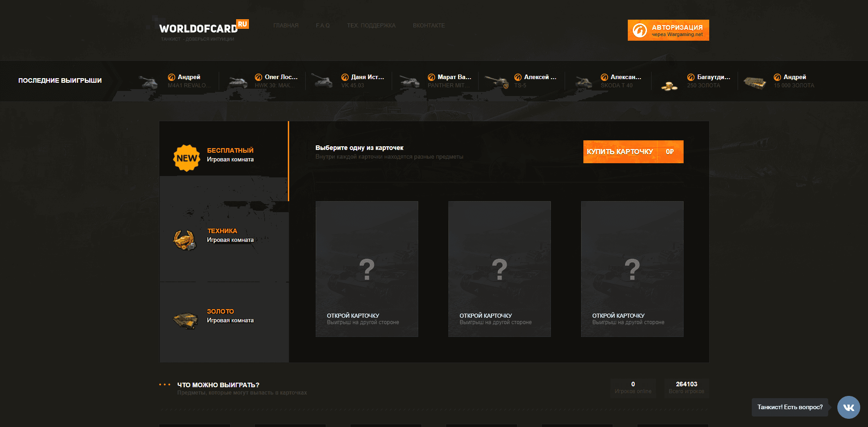Open the Главная menu item
Screen dimensions: 868x427
[x=286, y=26]
